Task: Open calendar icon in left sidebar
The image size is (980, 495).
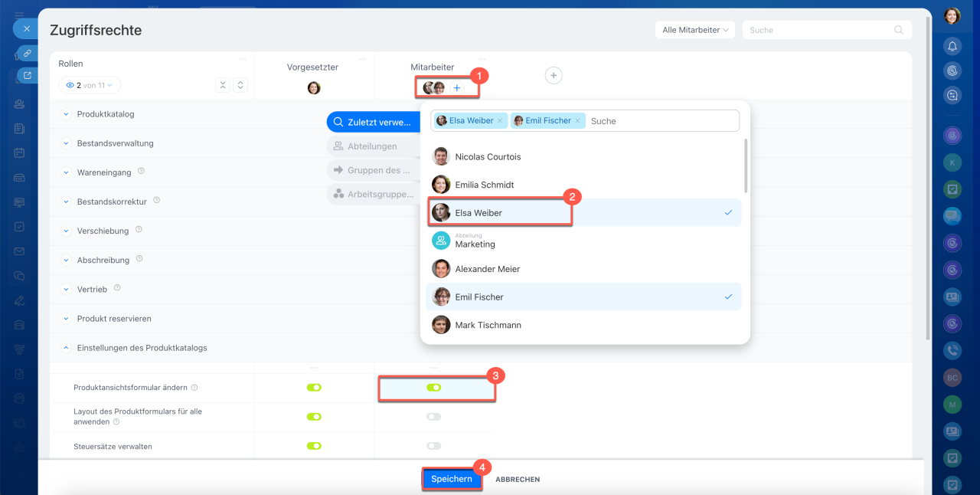Action: 19,152
